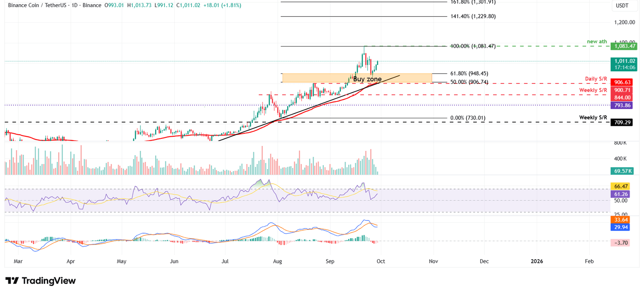The width and height of the screenshot is (644, 294).
Task: Select the 2026 label on the time axis
Action: (x=536, y=261)
